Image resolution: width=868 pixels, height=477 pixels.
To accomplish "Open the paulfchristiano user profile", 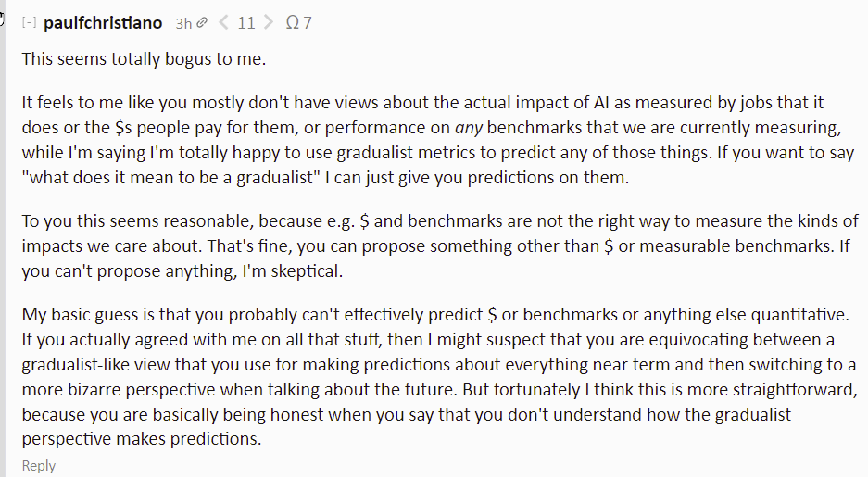I will click(103, 22).
